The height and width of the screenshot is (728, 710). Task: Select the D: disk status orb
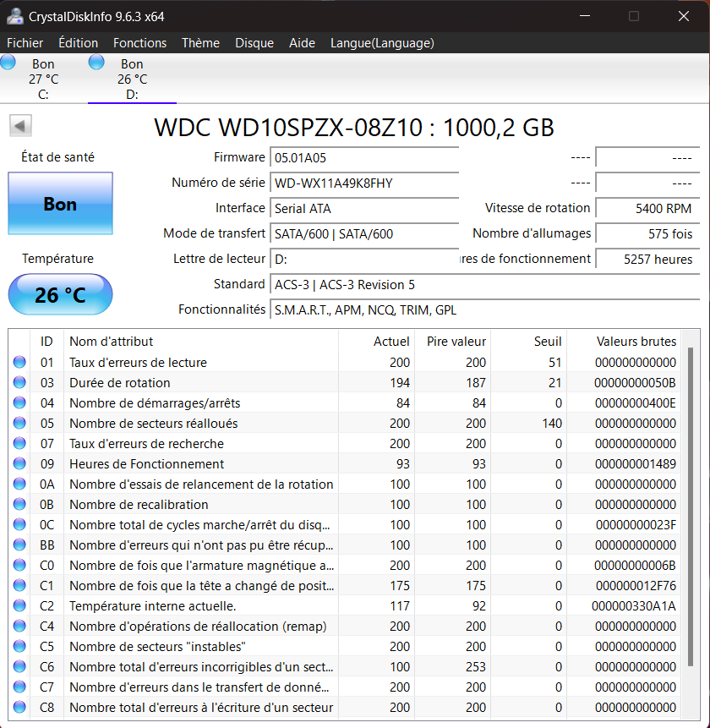96,63
